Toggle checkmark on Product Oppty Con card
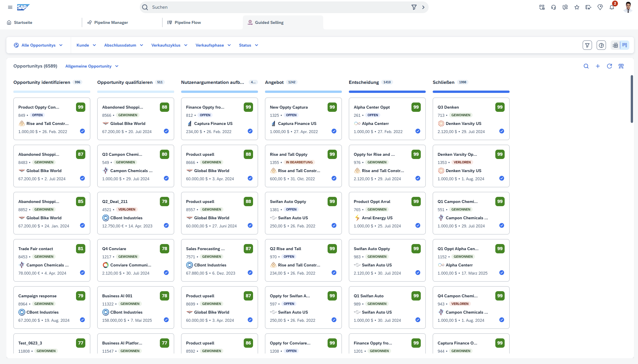 (82, 131)
